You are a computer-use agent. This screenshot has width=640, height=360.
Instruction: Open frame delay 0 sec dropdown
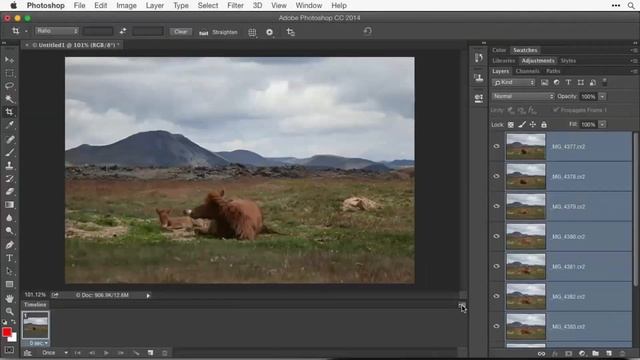[x=38, y=343]
